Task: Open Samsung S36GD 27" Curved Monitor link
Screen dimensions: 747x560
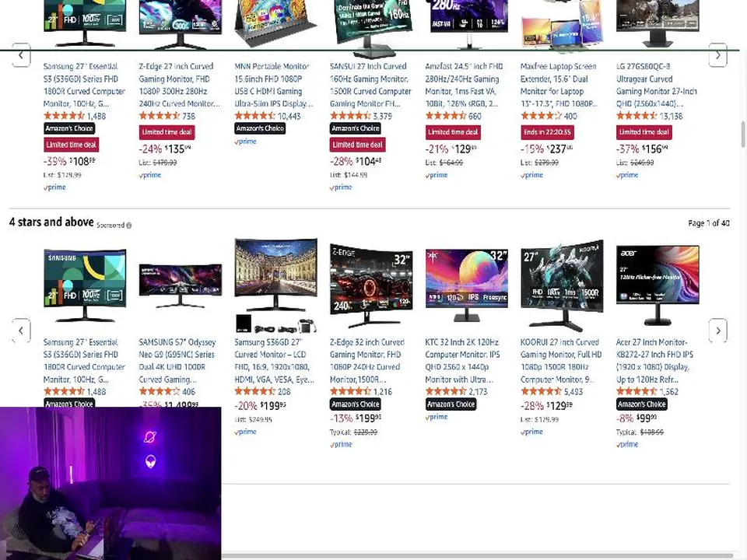Action: pyautogui.click(x=275, y=360)
